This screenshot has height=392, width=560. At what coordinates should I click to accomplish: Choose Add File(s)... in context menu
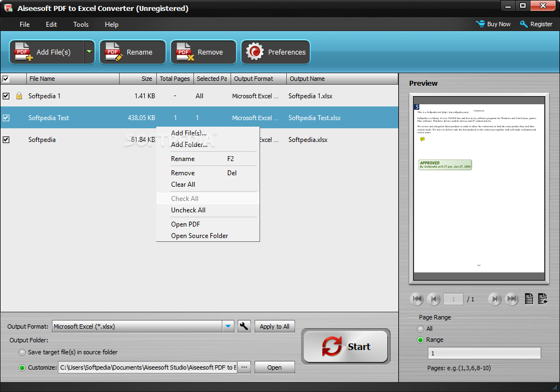(208, 133)
